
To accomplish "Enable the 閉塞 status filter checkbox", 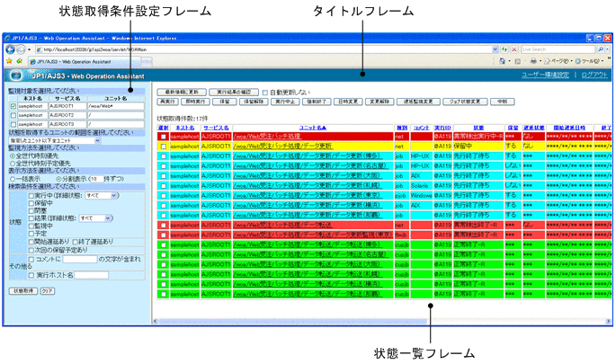I will pos(31,211).
